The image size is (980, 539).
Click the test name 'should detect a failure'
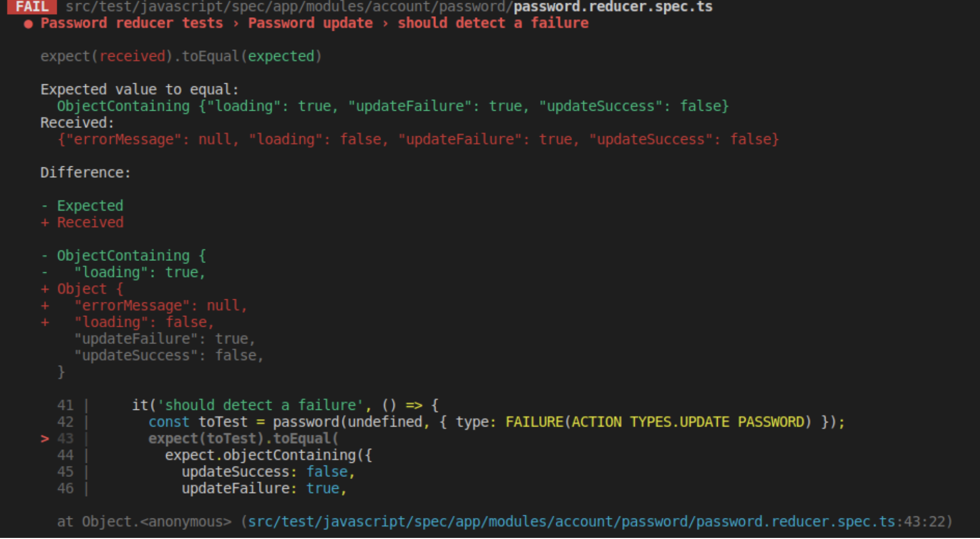(493, 23)
